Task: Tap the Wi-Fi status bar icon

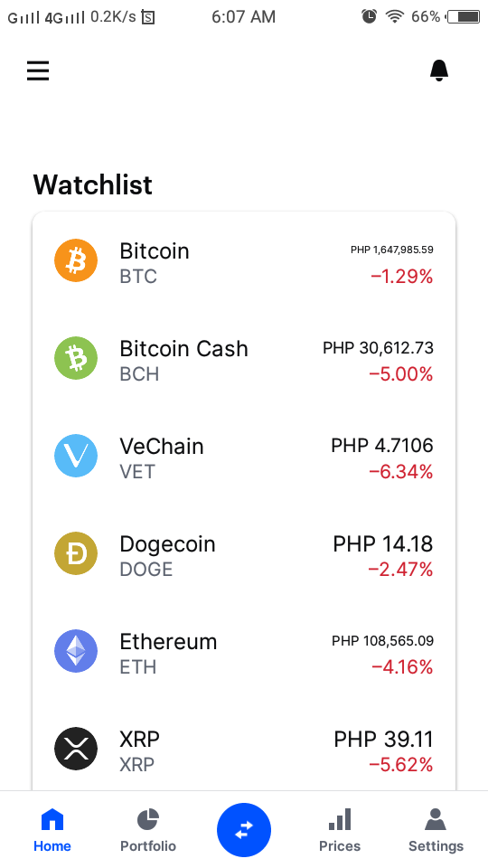Action: (395, 16)
